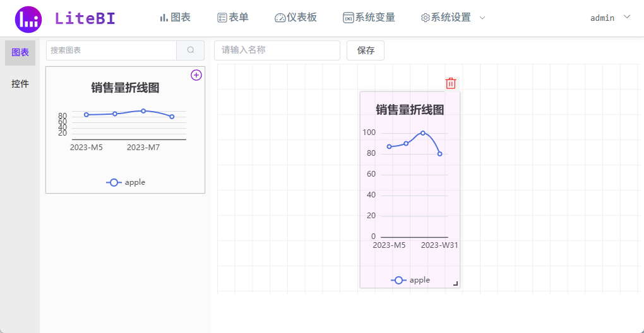Image resolution: width=644 pixels, height=333 pixels.
Task: Click the 2023-M7 axis label in sidebar chart
Action: (143, 148)
